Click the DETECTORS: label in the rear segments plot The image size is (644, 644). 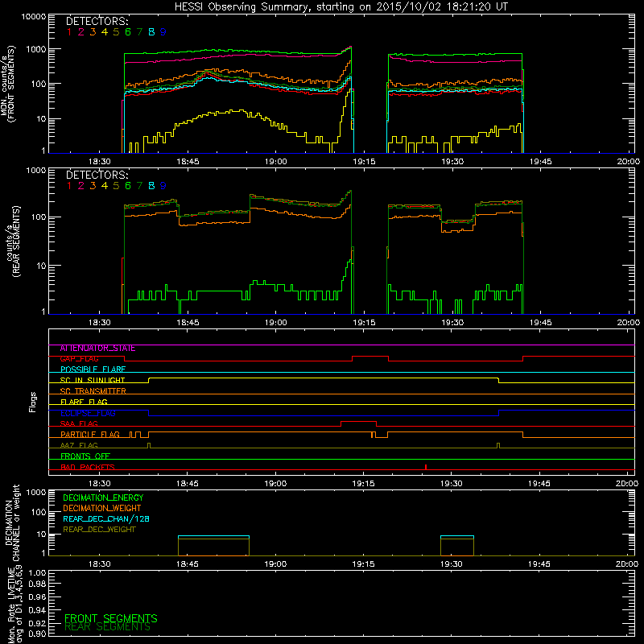click(97, 175)
